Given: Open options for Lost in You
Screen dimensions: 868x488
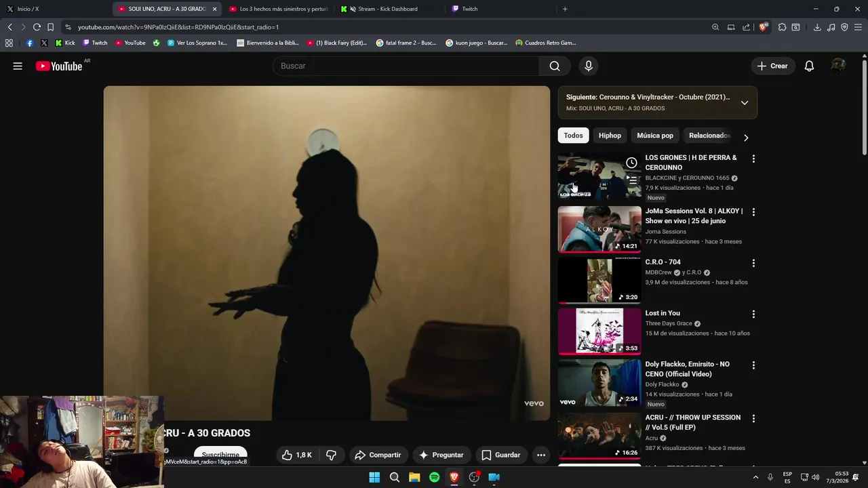Looking at the screenshot, I should [753, 314].
